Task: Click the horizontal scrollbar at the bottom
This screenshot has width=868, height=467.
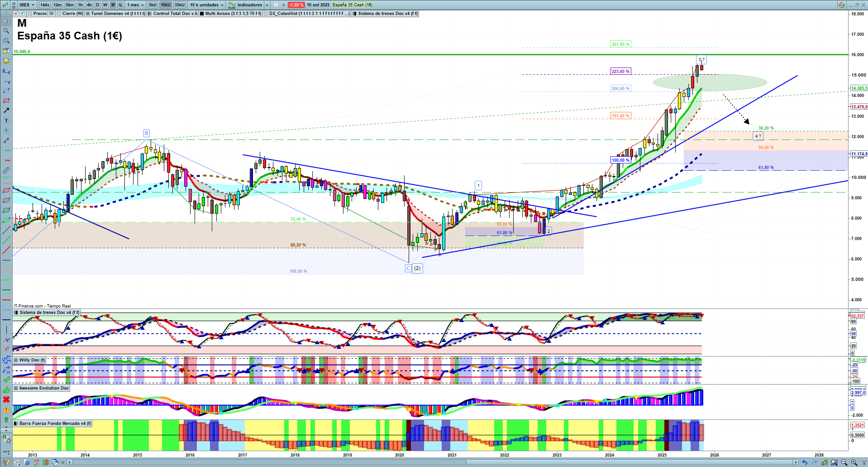Action: pyautogui.click(x=432, y=462)
